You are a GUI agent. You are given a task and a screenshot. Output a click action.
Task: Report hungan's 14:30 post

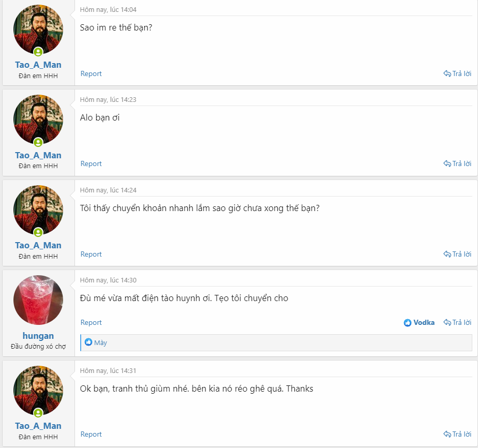click(x=91, y=322)
